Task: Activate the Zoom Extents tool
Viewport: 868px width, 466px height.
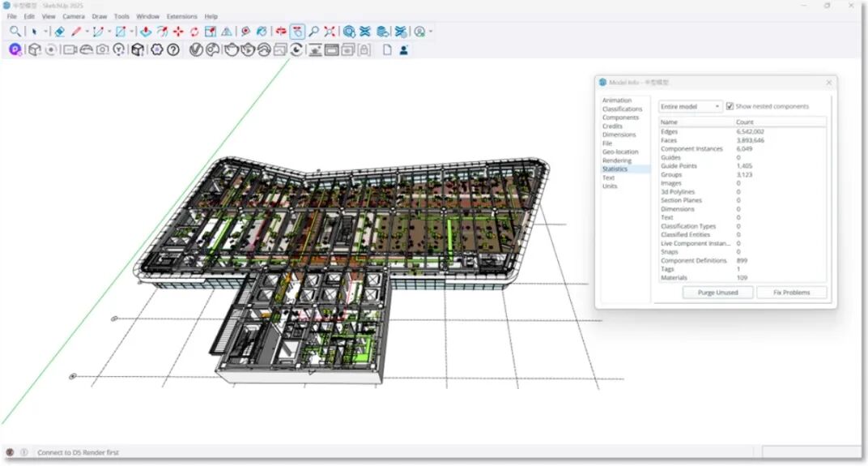Action: pyautogui.click(x=330, y=32)
